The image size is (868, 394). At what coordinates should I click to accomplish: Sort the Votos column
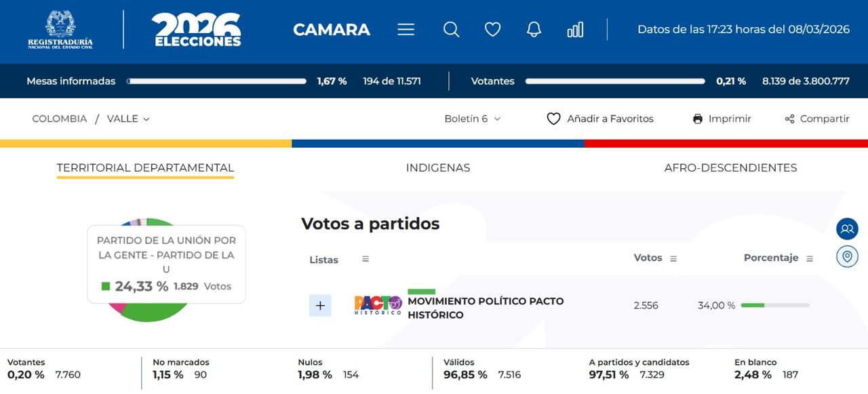(672, 258)
